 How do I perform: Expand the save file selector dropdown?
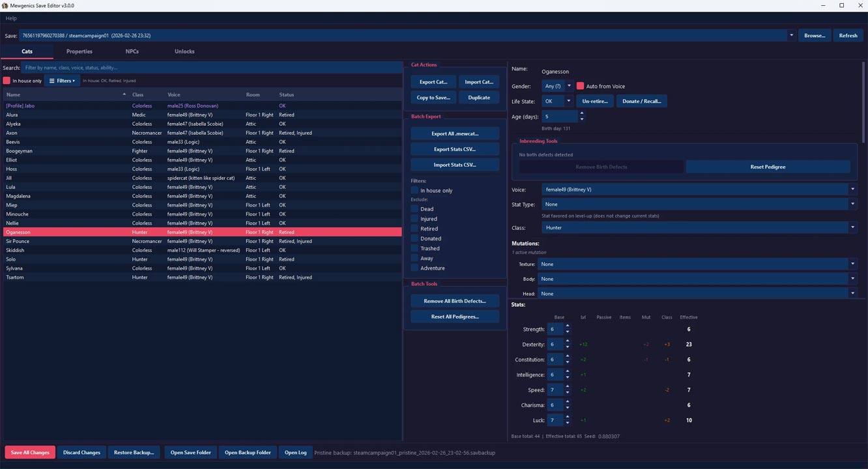pyautogui.click(x=792, y=36)
